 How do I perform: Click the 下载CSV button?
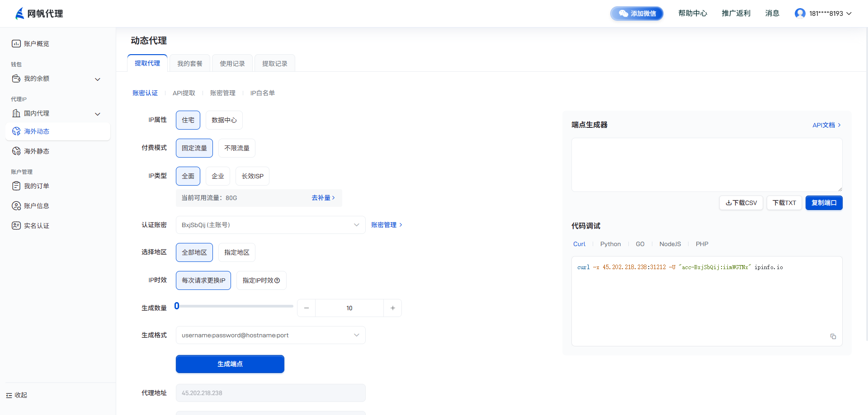(741, 203)
